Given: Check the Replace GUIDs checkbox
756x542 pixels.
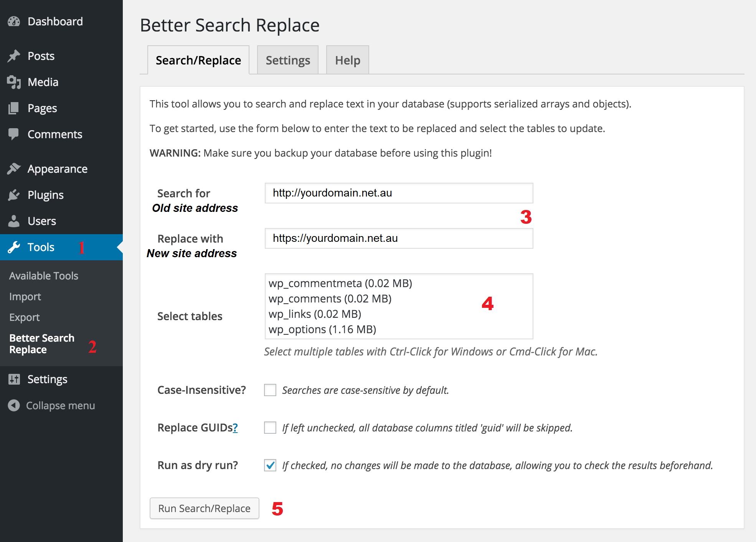Looking at the screenshot, I should (x=270, y=428).
